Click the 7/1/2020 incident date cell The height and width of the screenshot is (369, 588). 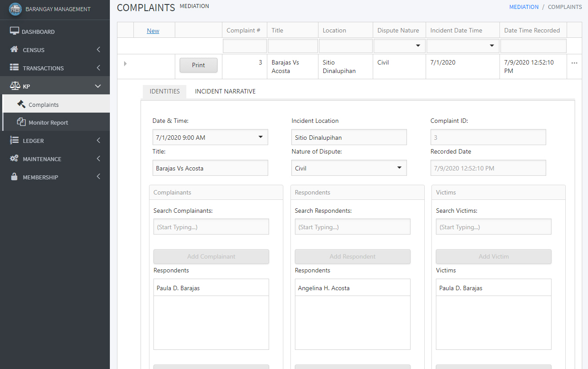click(x=463, y=67)
